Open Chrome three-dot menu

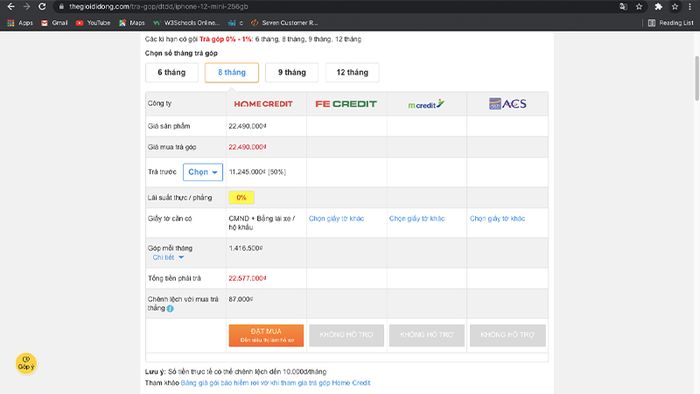(690, 7)
